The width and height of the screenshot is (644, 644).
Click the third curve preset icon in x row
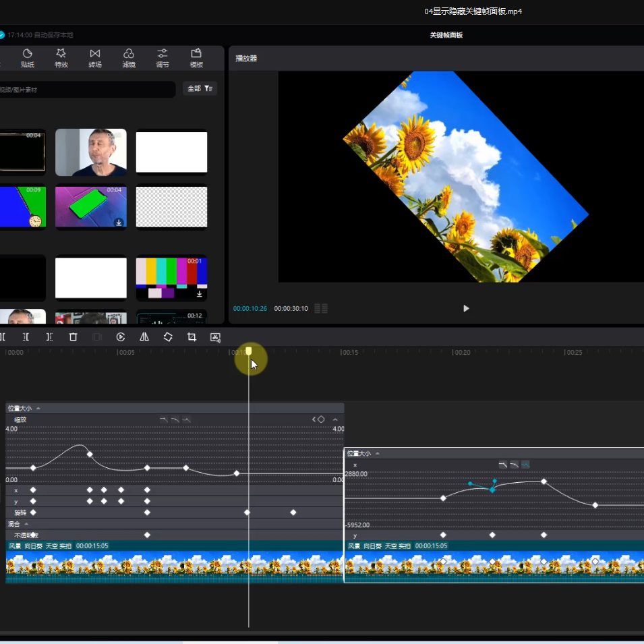click(x=525, y=465)
